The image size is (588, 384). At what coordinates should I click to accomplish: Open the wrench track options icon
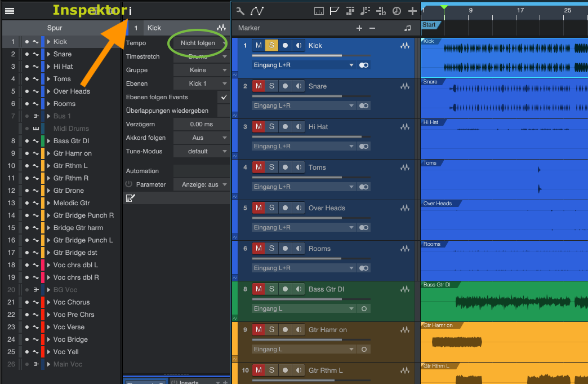pos(240,11)
